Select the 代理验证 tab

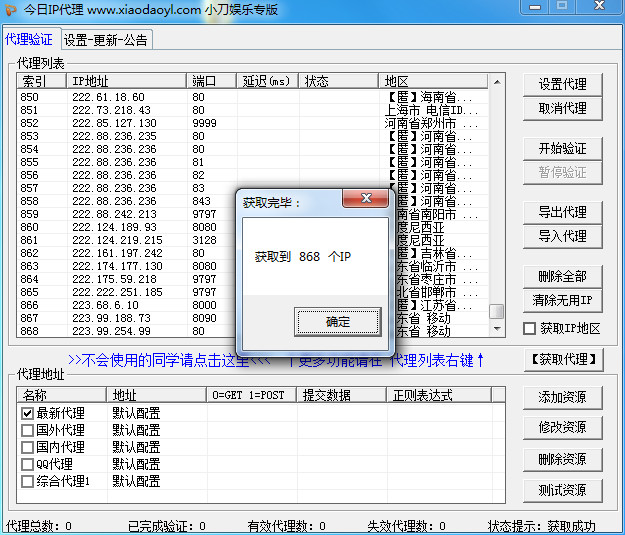(29, 40)
